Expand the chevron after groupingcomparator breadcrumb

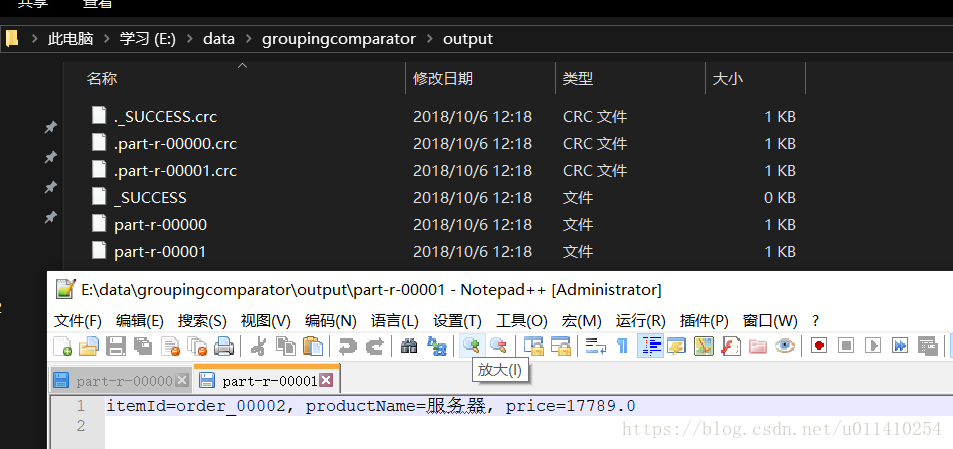pyautogui.click(x=430, y=39)
